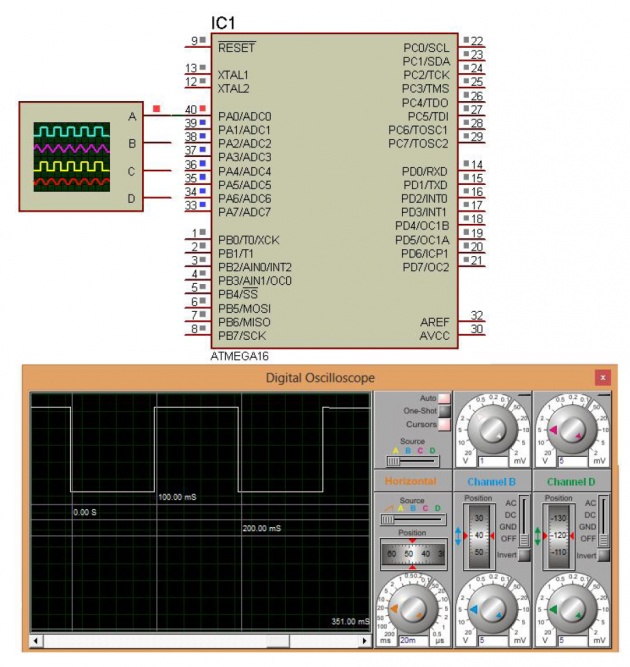Viewport: 630px width, 667px height.
Task: Click the timebase field showing 20m
Action: 413,640
